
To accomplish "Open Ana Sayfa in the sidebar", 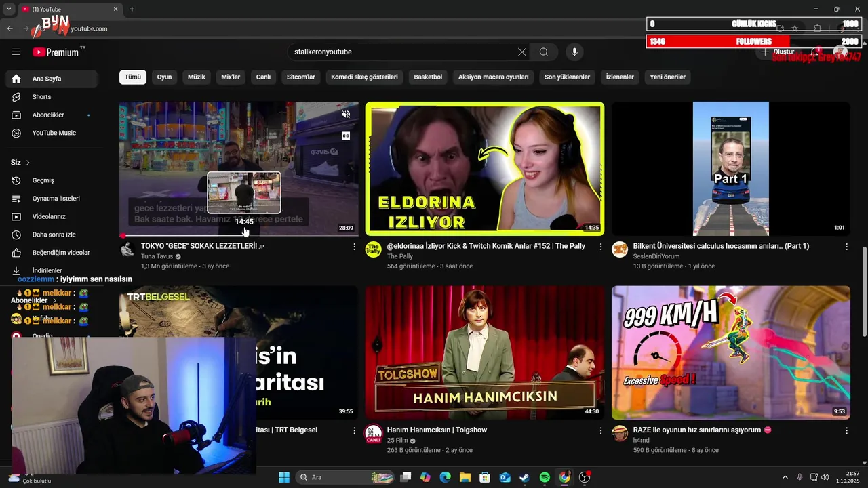I will click(53, 79).
